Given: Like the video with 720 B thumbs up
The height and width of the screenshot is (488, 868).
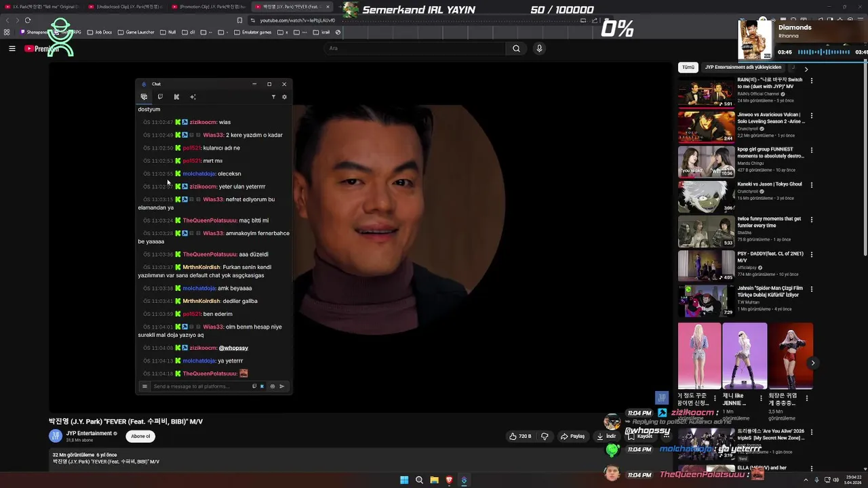Looking at the screenshot, I should pos(520,436).
